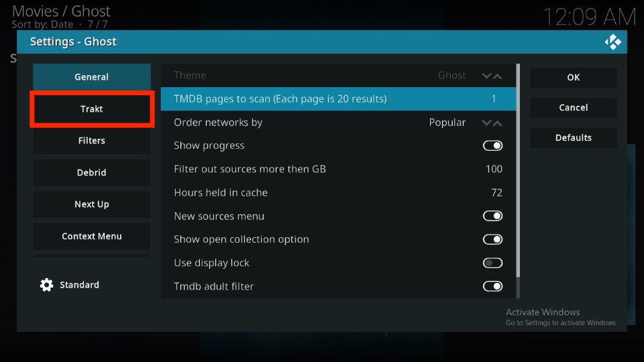Click the Sort by: Date label

42,24
